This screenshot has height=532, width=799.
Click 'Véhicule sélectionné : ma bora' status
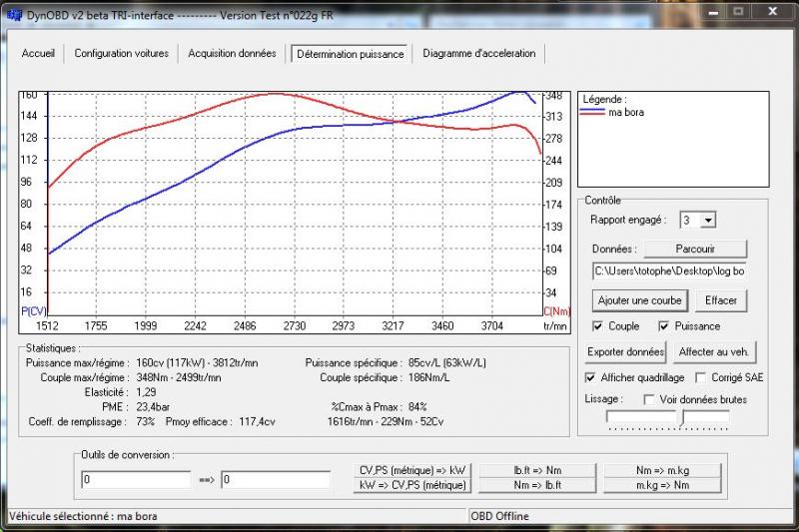click(x=83, y=517)
